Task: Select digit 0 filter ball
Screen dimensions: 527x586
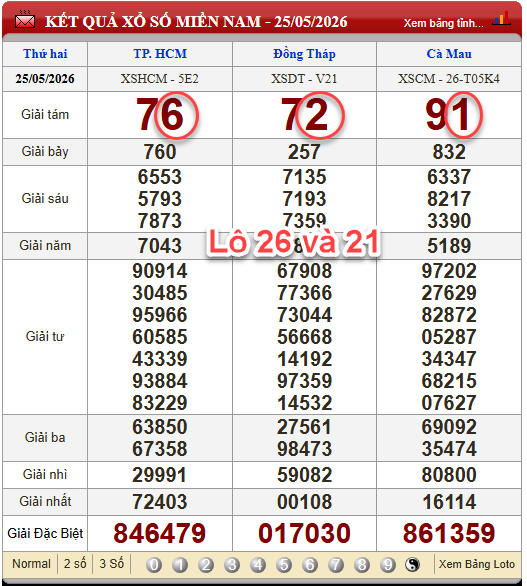Action: point(154,565)
